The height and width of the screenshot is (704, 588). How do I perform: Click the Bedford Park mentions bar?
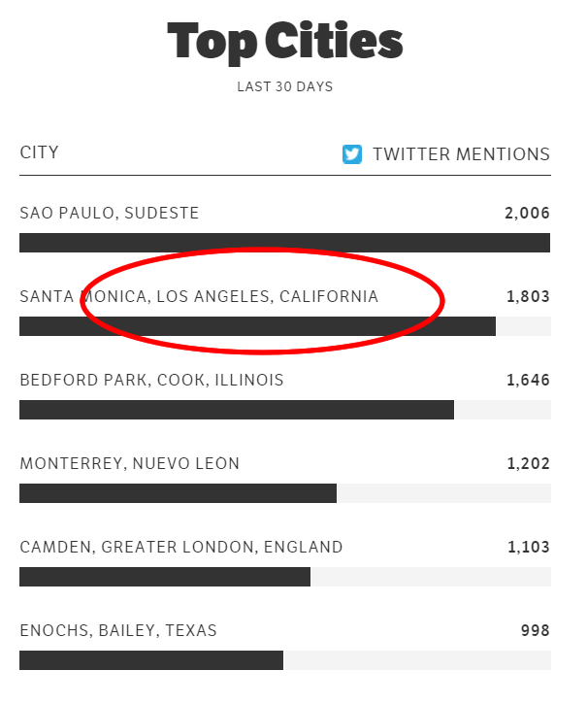tap(237, 410)
